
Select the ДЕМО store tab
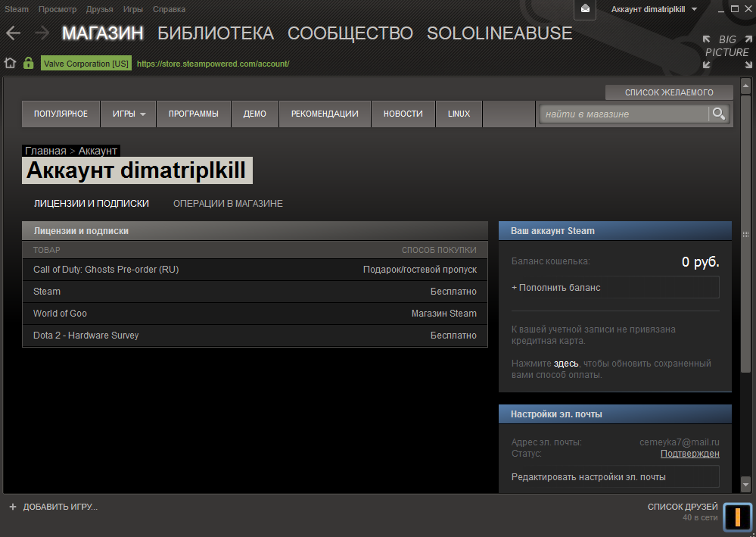[x=254, y=114]
